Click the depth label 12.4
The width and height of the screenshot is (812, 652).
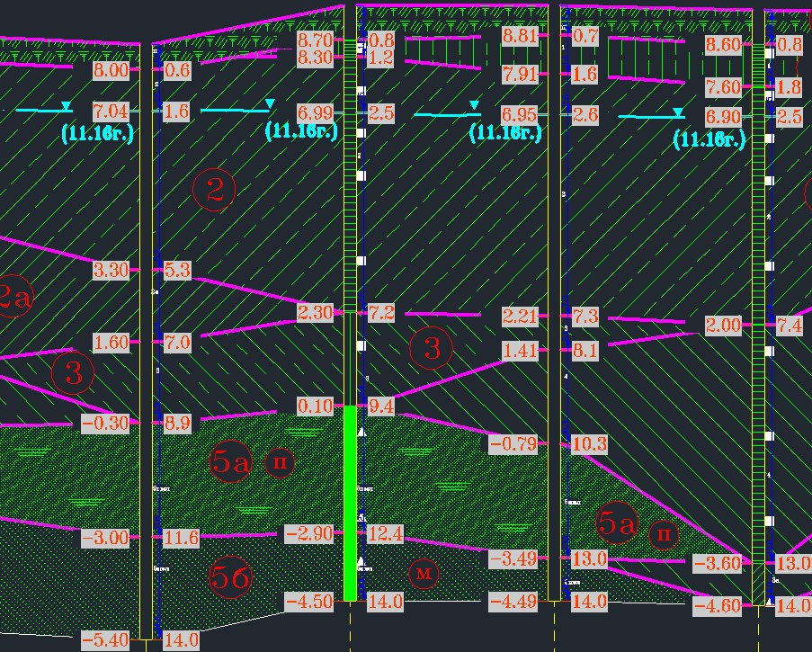point(385,535)
